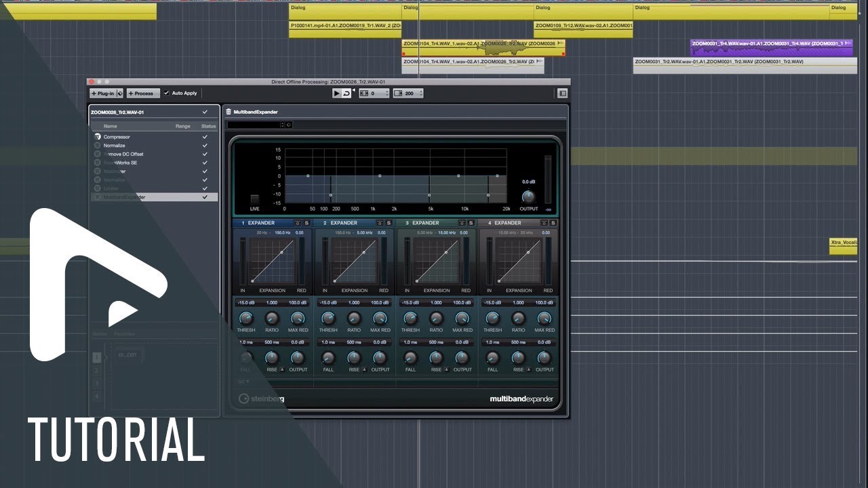Click the 5k crossover handle in spectrum display
868x488 pixels.
(429, 195)
